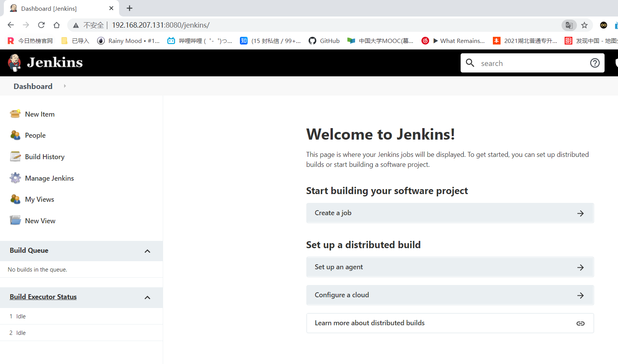Image resolution: width=618 pixels, height=364 pixels.
Task: Bookmark this page with the star icon
Action: click(584, 25)
